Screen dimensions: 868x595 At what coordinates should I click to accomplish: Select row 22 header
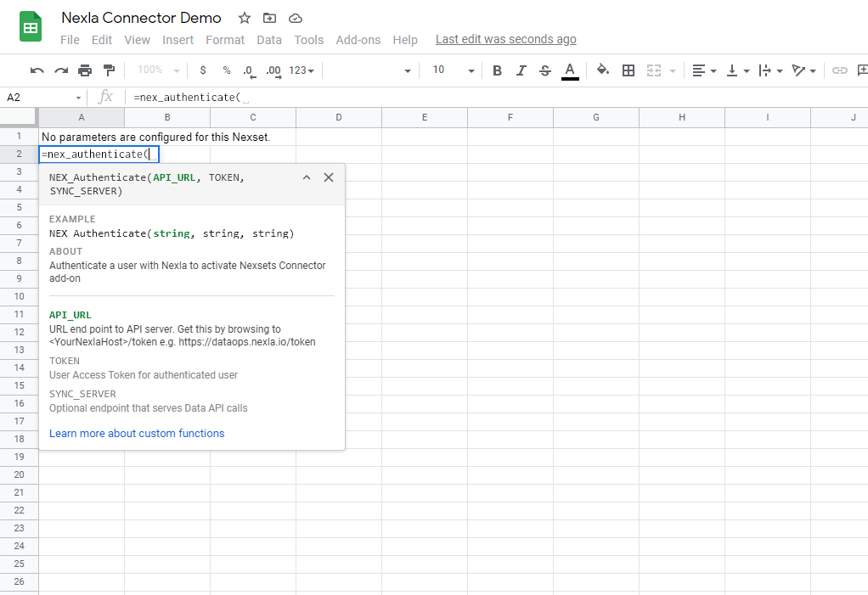[20, 510]
